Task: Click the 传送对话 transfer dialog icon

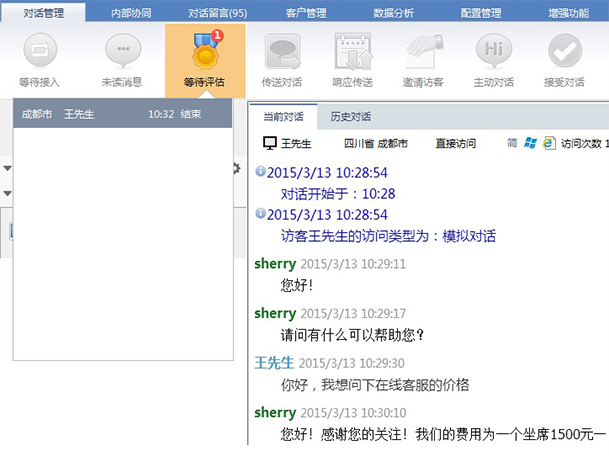Action: 283,52
